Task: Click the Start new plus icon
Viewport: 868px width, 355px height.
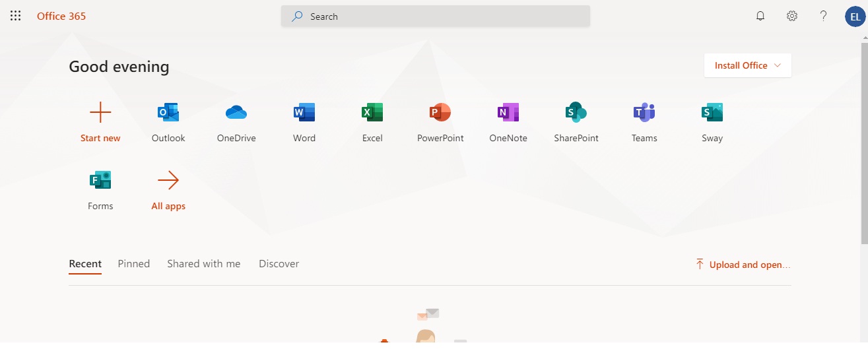Action: [100, 112]
